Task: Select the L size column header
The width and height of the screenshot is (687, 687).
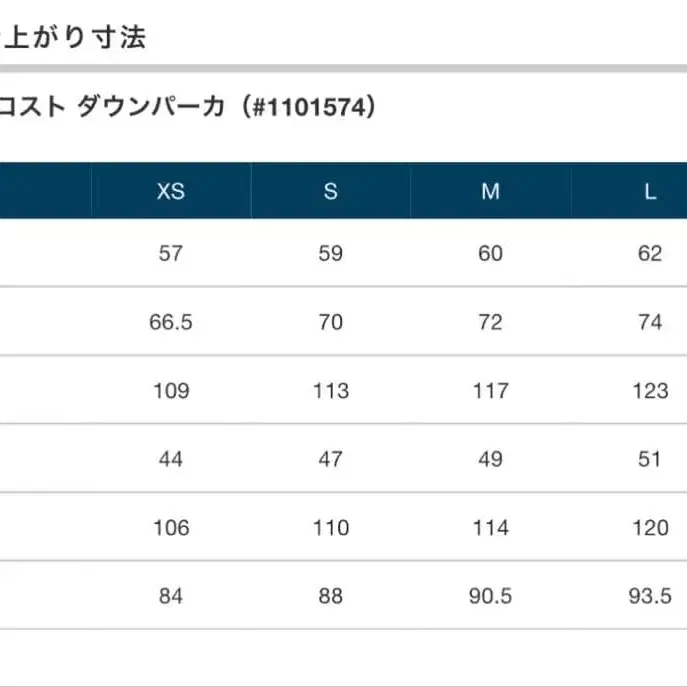Action: click(x=650, y=191)
